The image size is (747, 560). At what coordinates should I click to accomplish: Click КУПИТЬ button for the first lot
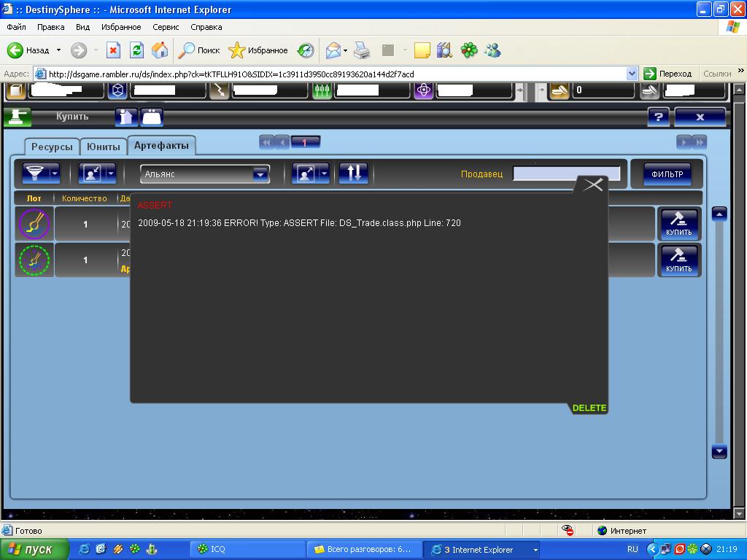(x=678, y=224)
